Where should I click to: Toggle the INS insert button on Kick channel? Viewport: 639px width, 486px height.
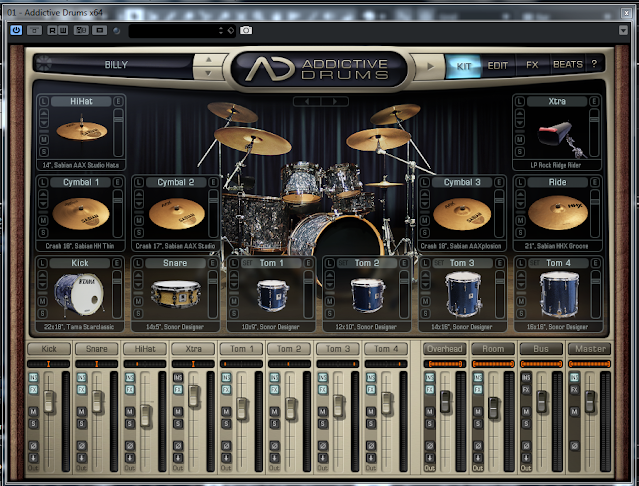tap(33, 378)
